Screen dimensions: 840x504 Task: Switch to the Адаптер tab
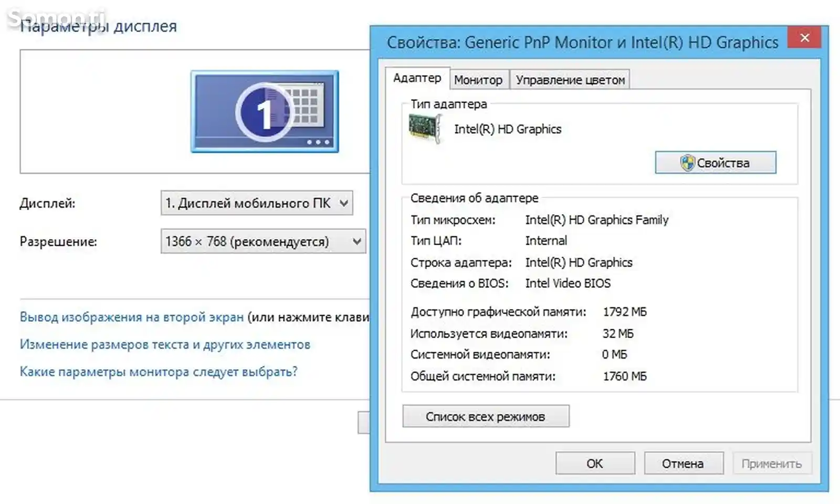(417, 78)
